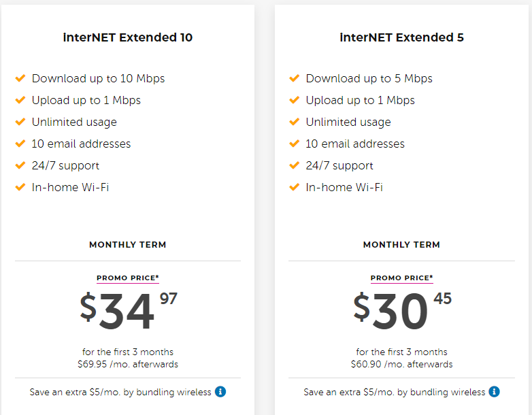Click bundling wireless savings text in Extended 5

pyautogui.click(x=395, y=393)
